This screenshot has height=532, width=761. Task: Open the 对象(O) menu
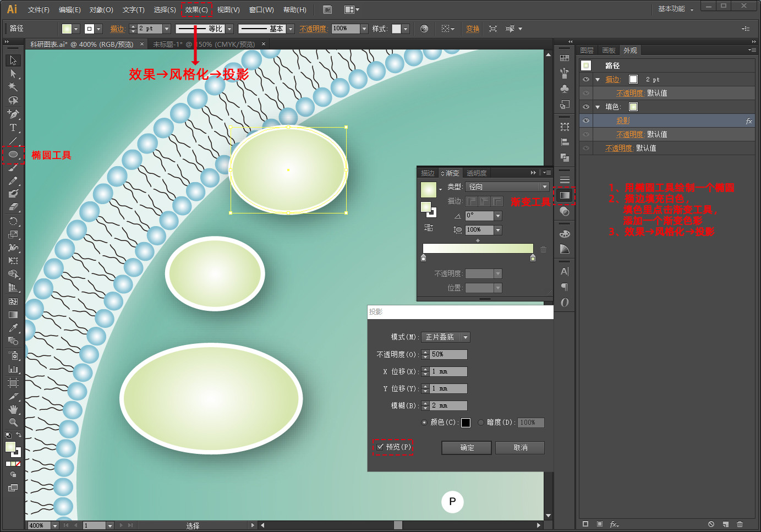coord(101,10)
